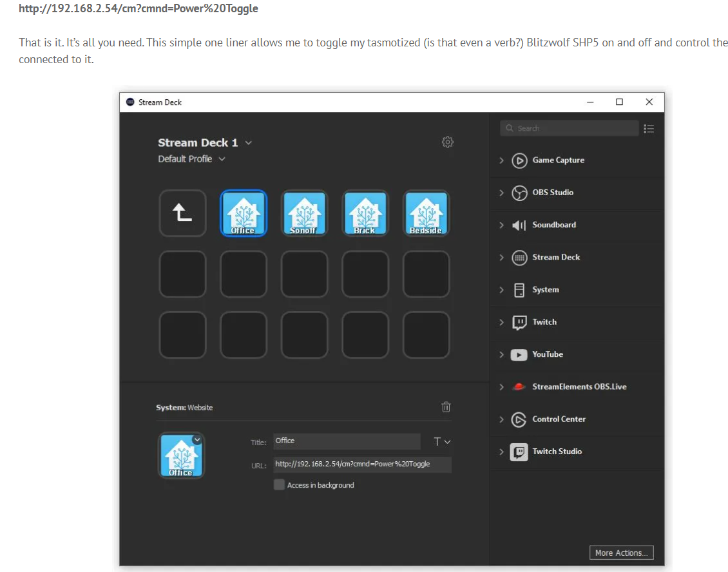
Task: Click the More Actions... button
Action: (621, 553)
